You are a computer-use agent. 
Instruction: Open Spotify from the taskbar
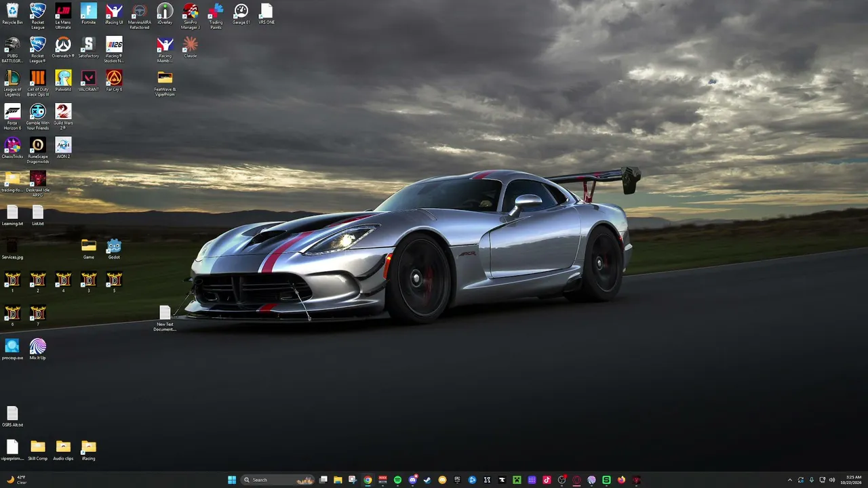397,480
